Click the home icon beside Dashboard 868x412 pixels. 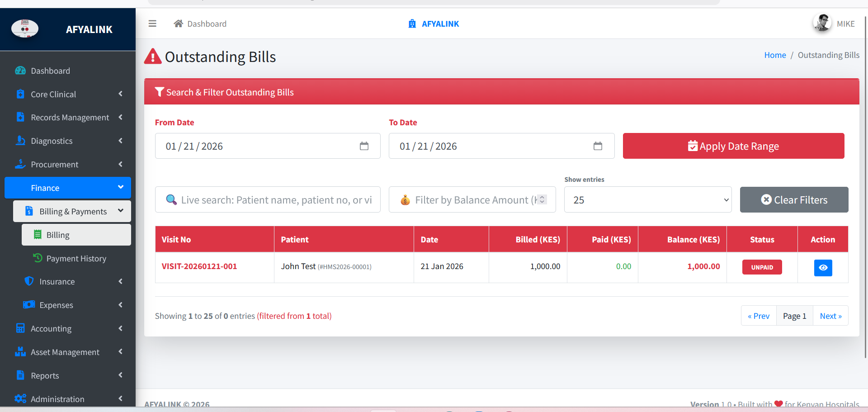[x=179, y=24]
